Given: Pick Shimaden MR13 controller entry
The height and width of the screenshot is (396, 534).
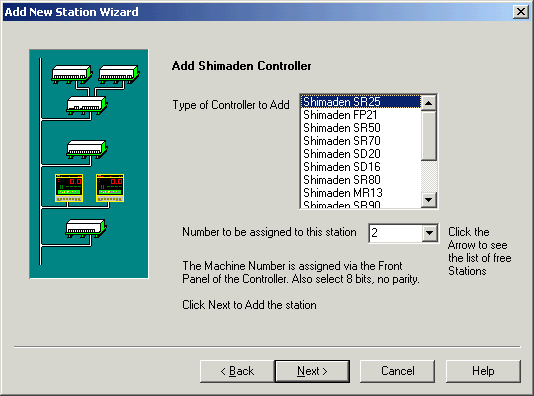Looking at the screenshot, I should click(361, 192).
